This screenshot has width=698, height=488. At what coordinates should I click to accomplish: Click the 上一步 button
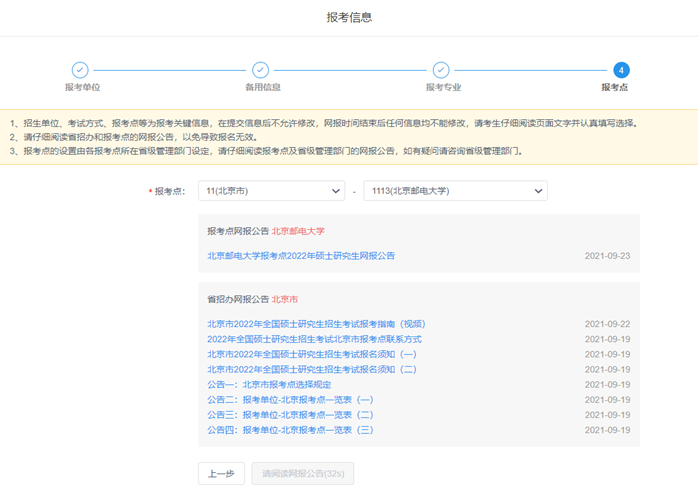(x=221, y=473)
